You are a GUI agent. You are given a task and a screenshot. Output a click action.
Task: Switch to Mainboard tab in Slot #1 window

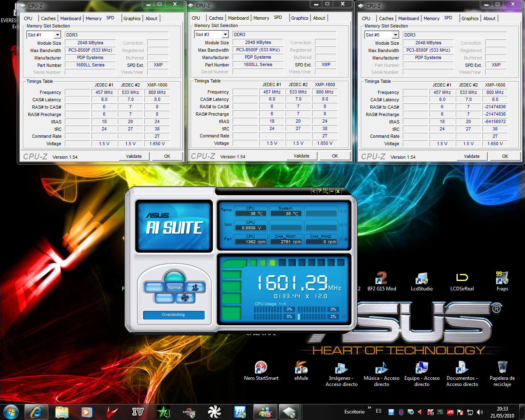tap(71, 18)
